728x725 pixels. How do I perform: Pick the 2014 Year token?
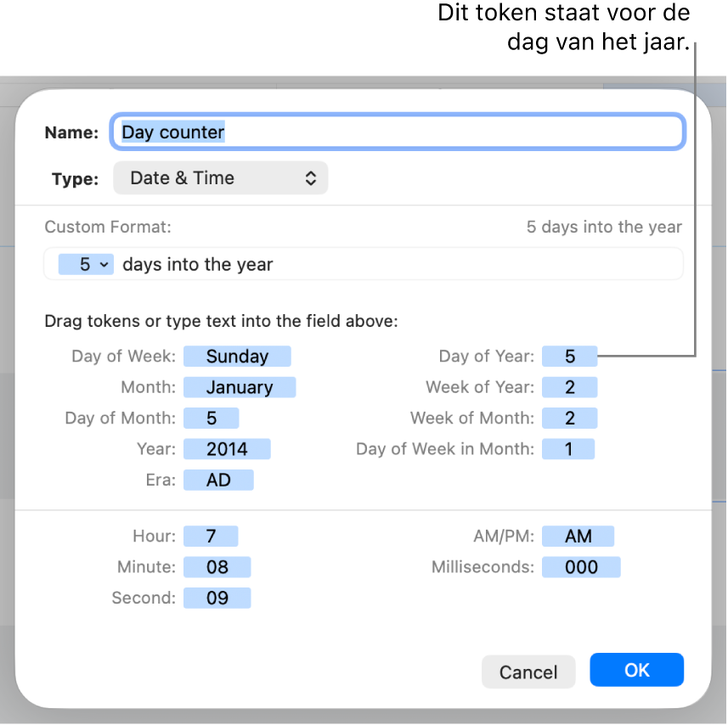226,448
